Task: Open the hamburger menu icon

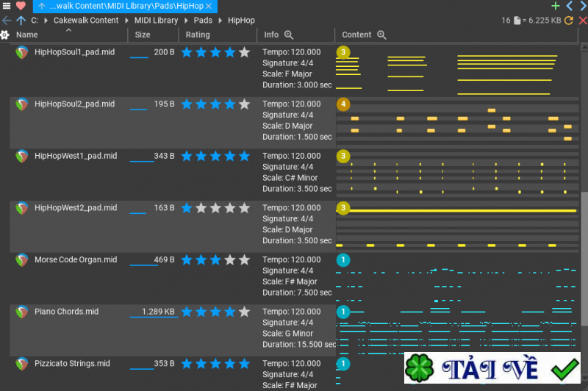Action: click(x=7, y=6)
